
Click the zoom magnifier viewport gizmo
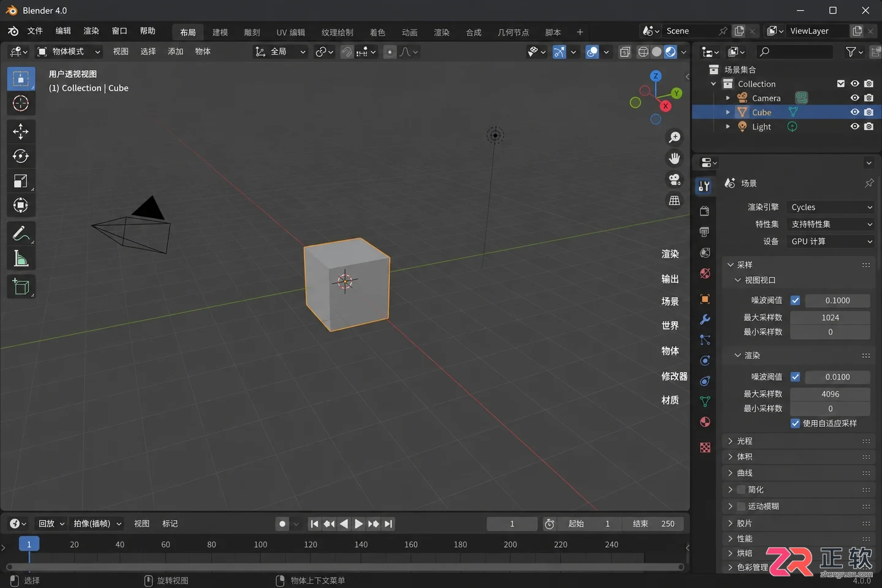tap(674, 137)
